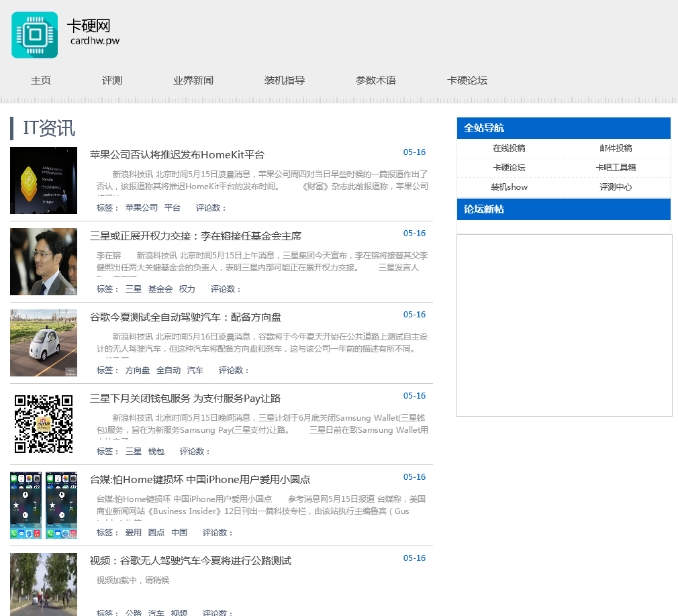Open the 业界新闻 menu item
Viewport: 678px width, 616px height.
(193, 81)
